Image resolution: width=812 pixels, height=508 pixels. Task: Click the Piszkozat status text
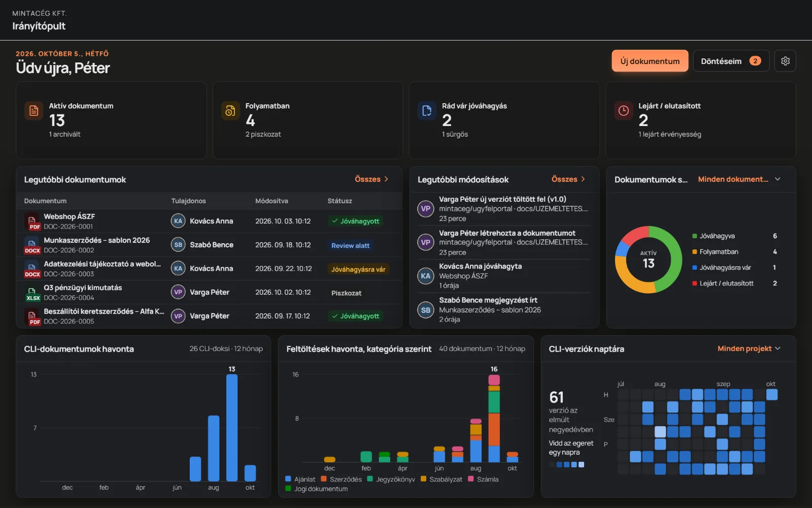point(346,293)
